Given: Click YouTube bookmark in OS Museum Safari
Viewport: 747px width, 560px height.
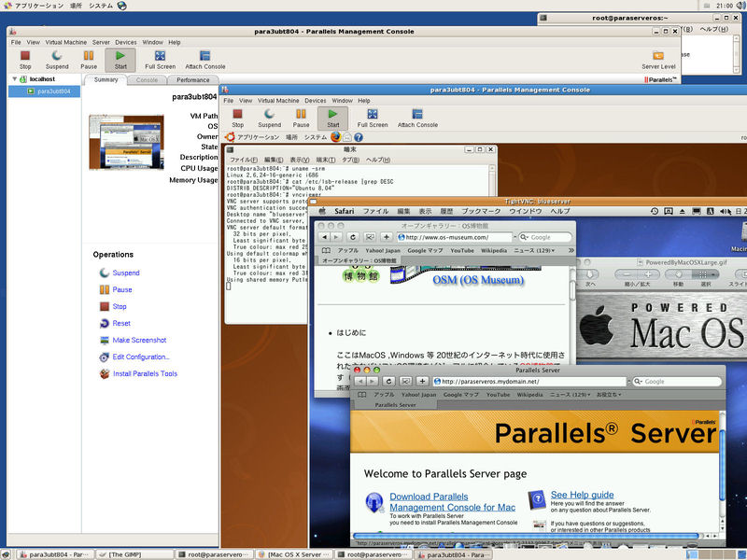Looking at the screenshot, I should 461,250.
